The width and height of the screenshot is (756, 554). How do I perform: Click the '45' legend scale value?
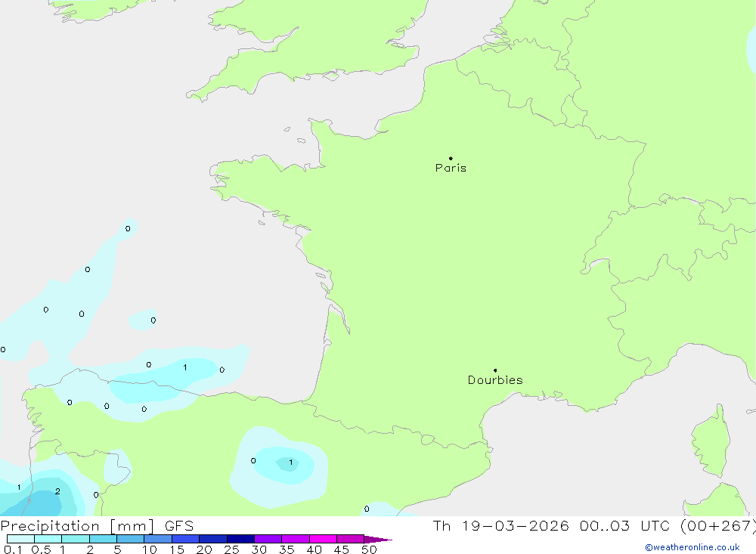(342, 549)
